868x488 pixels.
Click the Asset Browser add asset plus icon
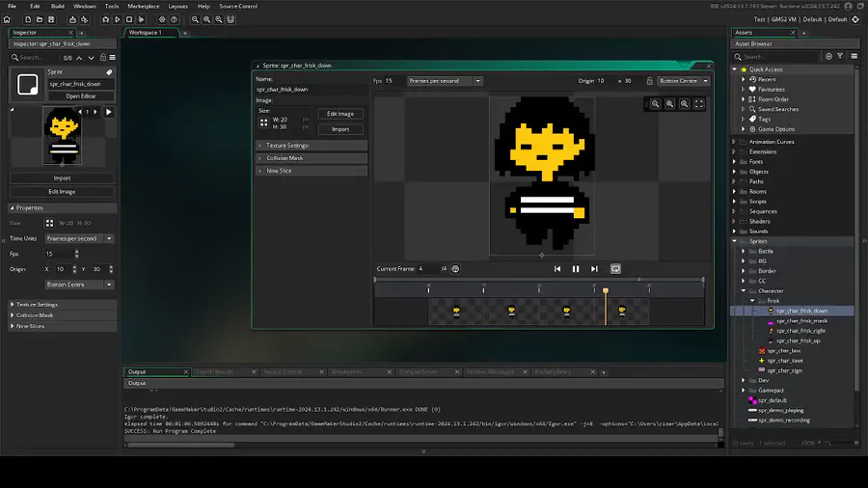click(x=828, y=57)
